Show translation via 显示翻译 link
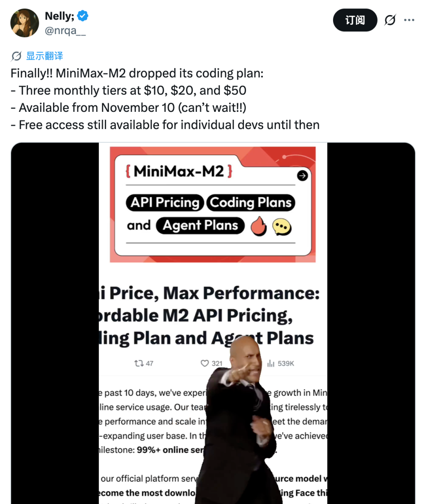The width and height of the screenshot is (424, 504). coord(44,56)
